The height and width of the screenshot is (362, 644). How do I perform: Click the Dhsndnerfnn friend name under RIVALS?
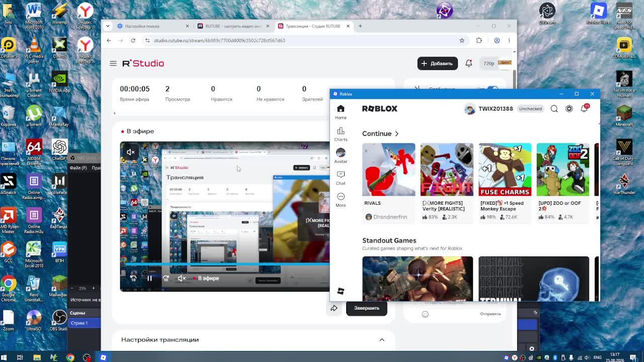[x=390, y=217]
